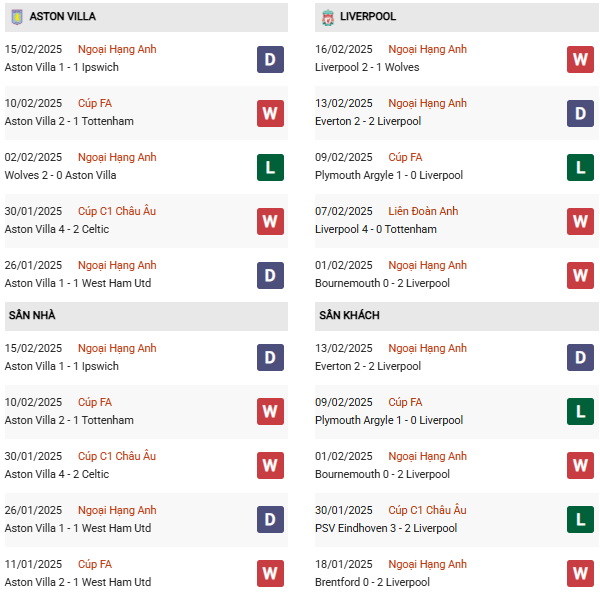Click the L badge for Wolves 2-0 Aston Villa
The width and height of the screenshot is (600, 594).
pyautogui.click(x=269, y=166)
